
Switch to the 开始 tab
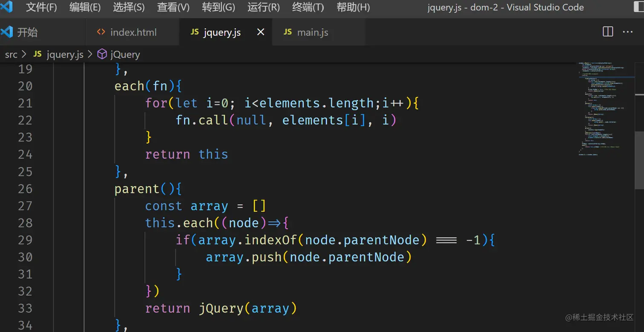[43, 32]
